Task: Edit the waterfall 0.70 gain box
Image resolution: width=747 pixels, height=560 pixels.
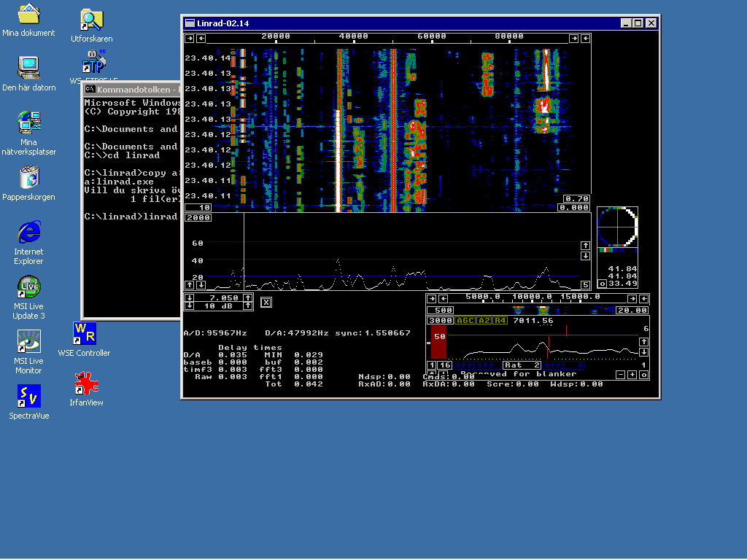Action: (577, 198)
